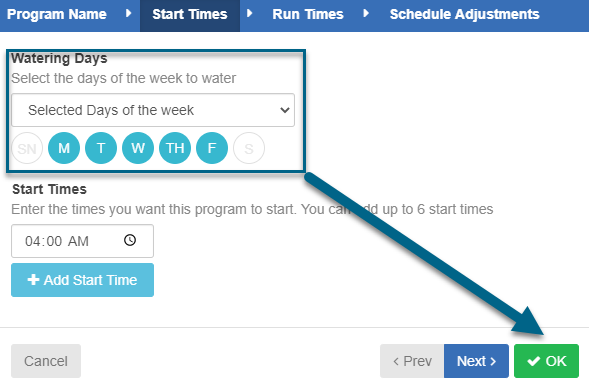Click the arrow after Program Name
589x388 pixels.
pos(128,14)
